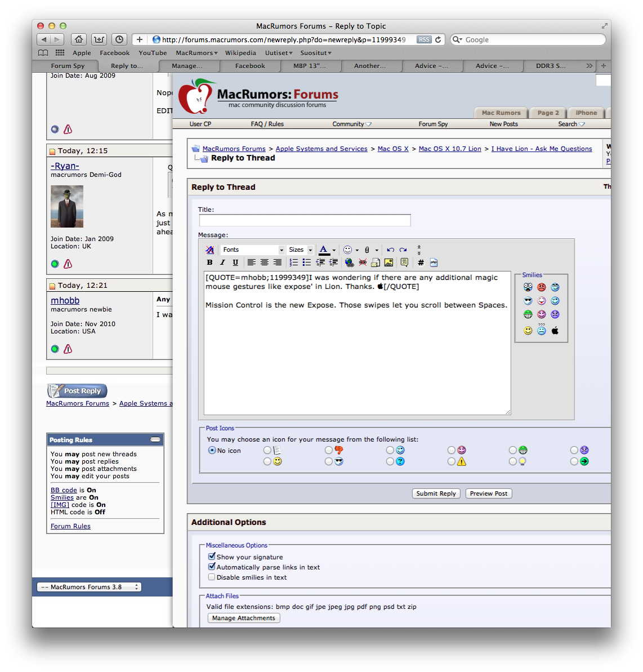The width and height of the screenshot is (643, 672).
Task: Toggle italic formatting in the editor
Action: pyautogui.click(x=222, y=262)
